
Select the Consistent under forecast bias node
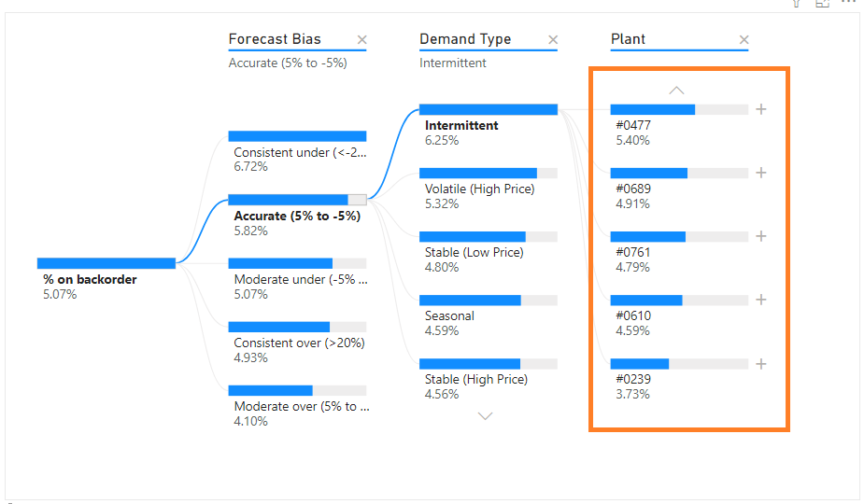[x=297, y=136]
